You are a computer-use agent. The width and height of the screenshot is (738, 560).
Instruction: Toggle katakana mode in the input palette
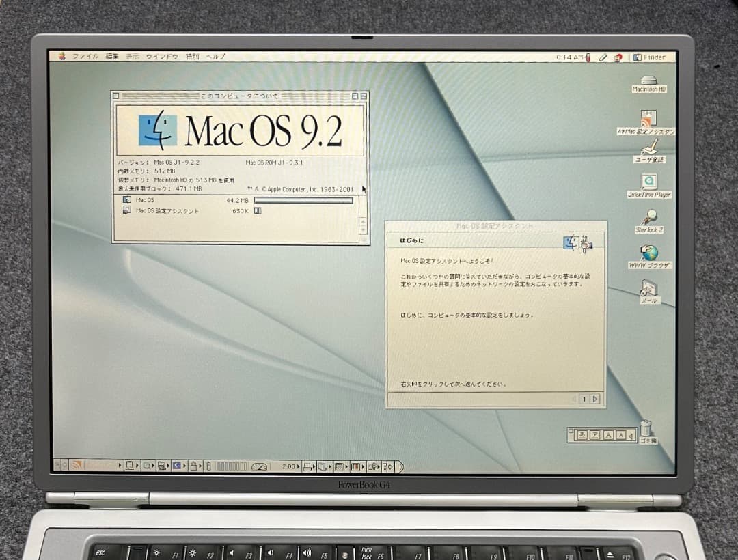[x=594, y=434]
